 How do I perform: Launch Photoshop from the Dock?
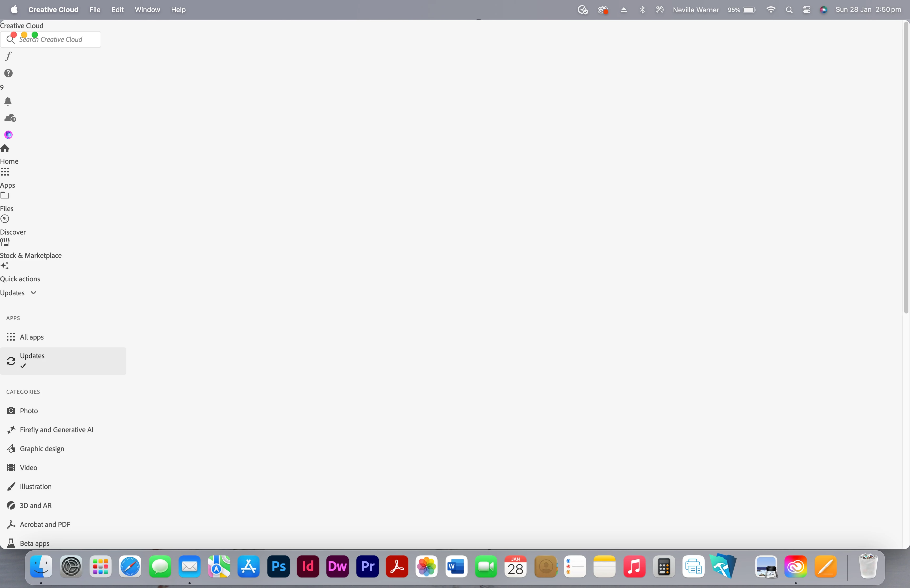click(278, 566)
